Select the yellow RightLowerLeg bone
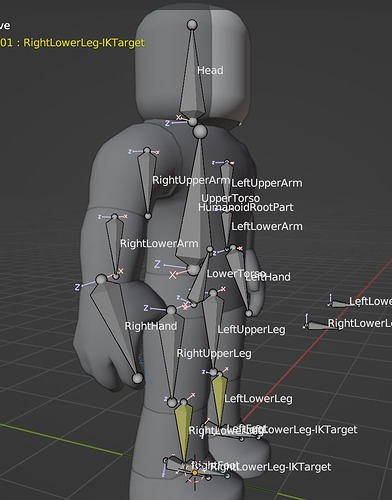This screenshot has width=392, height=500. tap(184, 433)
